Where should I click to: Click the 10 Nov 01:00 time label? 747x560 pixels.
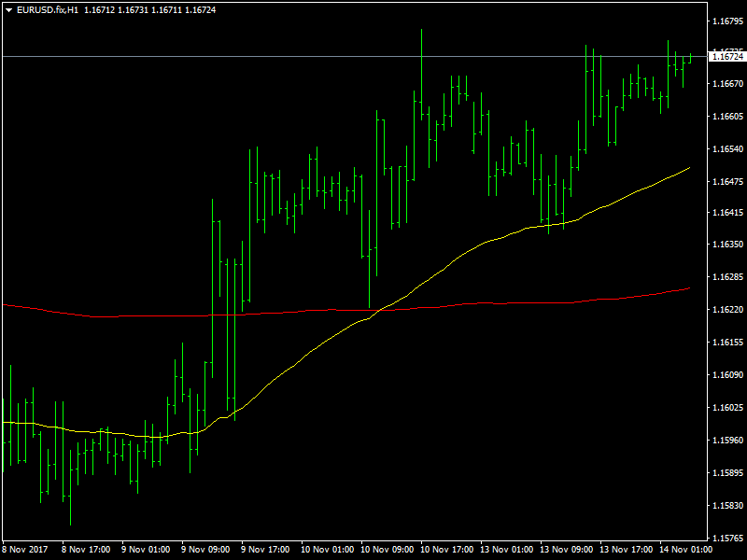point(328,550)
